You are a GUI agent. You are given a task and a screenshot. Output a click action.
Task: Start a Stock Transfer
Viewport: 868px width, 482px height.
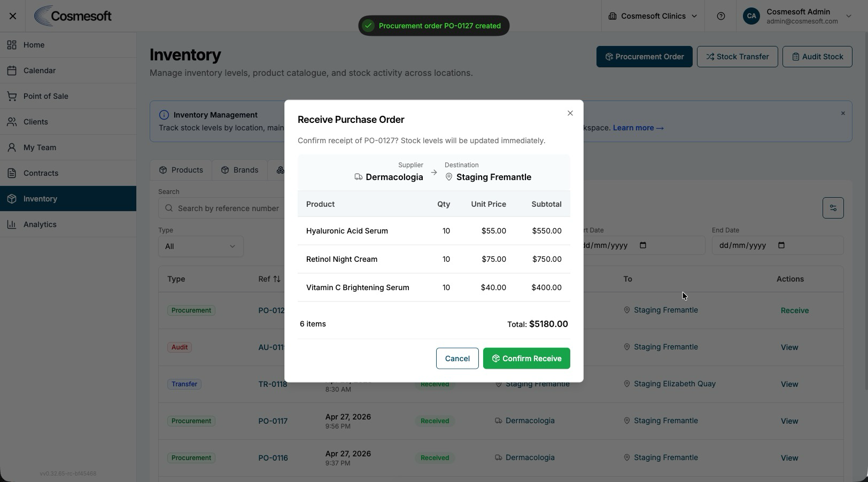point(737,57)
